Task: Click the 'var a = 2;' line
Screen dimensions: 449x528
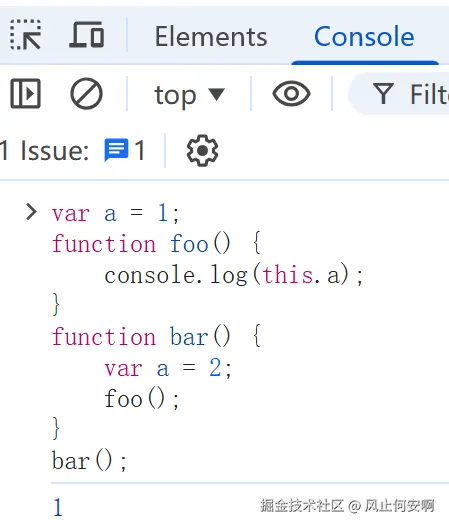Action: (x=168, y=368)
